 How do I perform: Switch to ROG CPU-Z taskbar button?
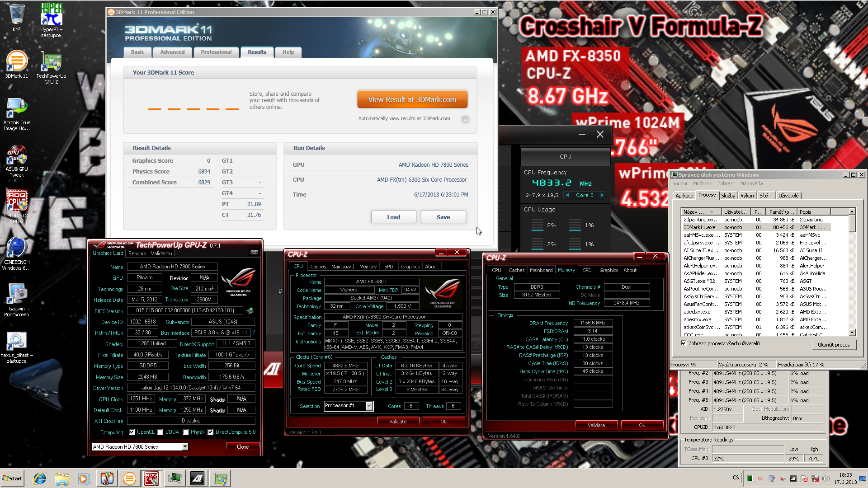pyautogui.click(x=151, y=479)
